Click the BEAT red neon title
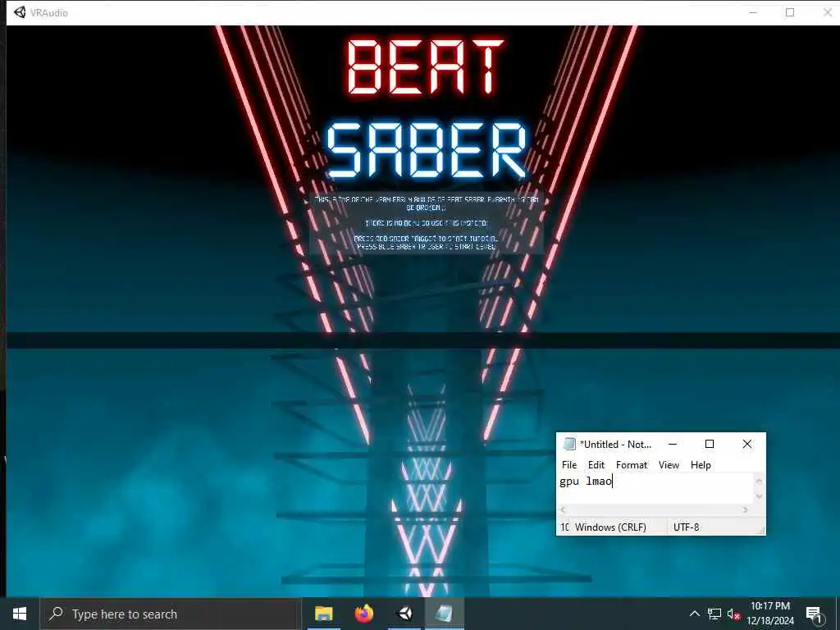Image resolution: width=840 pixels, height=630 pixels. (x=426, y=67)
